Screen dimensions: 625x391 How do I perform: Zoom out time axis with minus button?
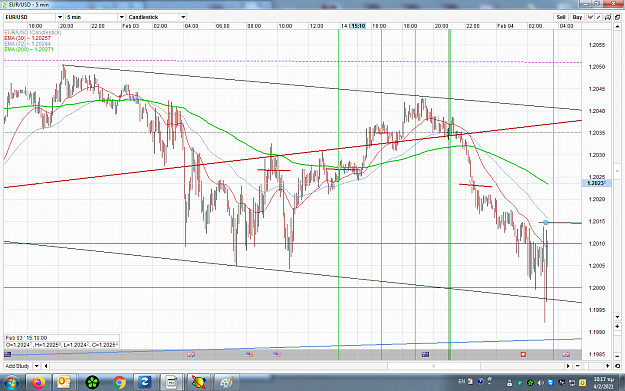click(x=577, y=366)
